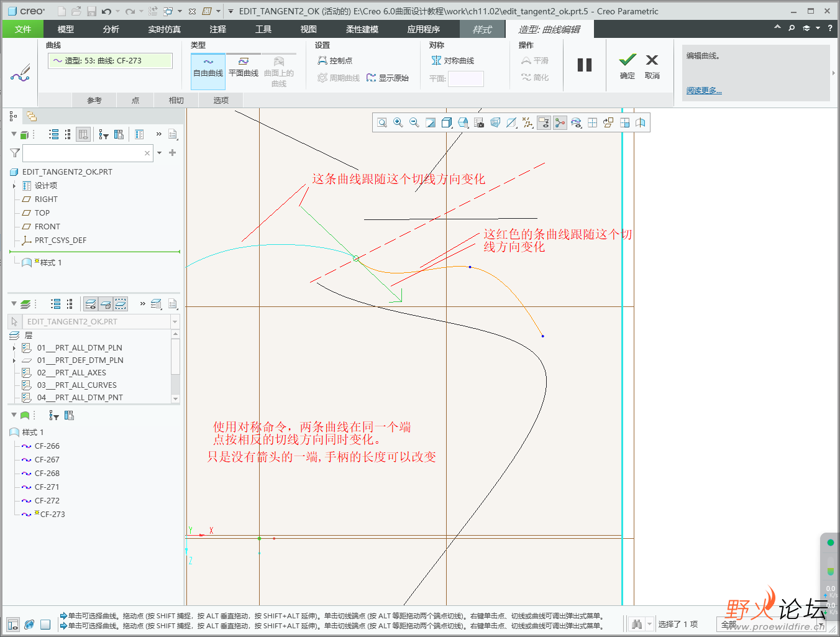Open the 相切 panel tab
840x637 pixels.
point(176,100)
